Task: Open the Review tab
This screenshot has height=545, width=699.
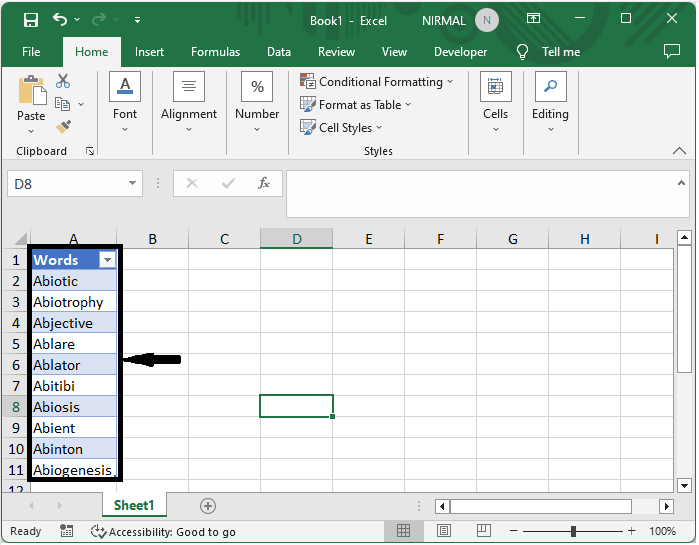Action: pos(336,52)
